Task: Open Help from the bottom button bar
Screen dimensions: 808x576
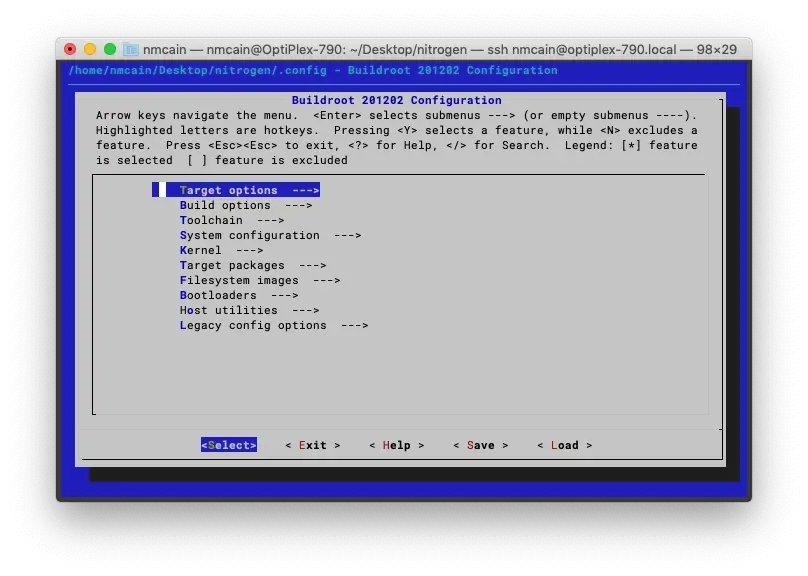Action: [x=396, y=445]
